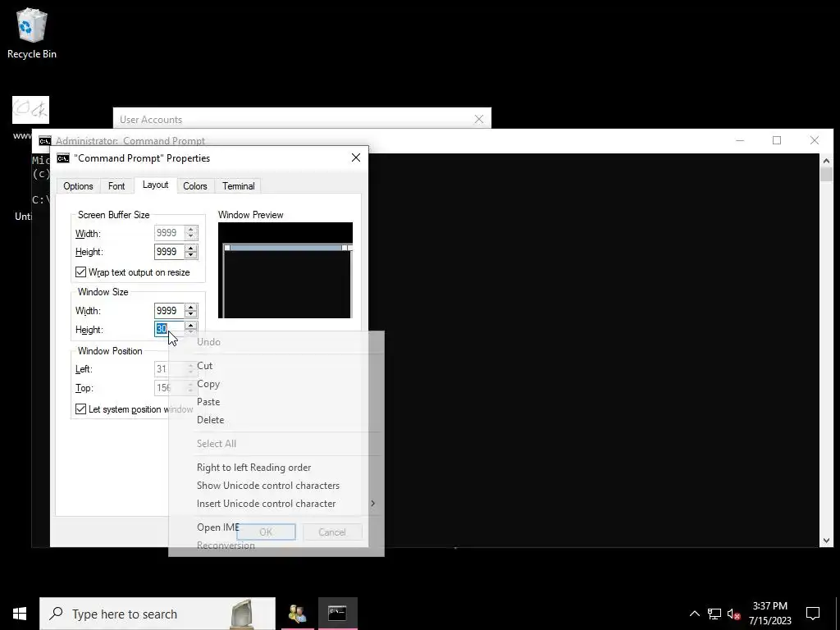Image resolution: width=840 pixels, height=630 pixels.
Task: Open the User Accounts taskbar icon
Action: tap(297, 614)
